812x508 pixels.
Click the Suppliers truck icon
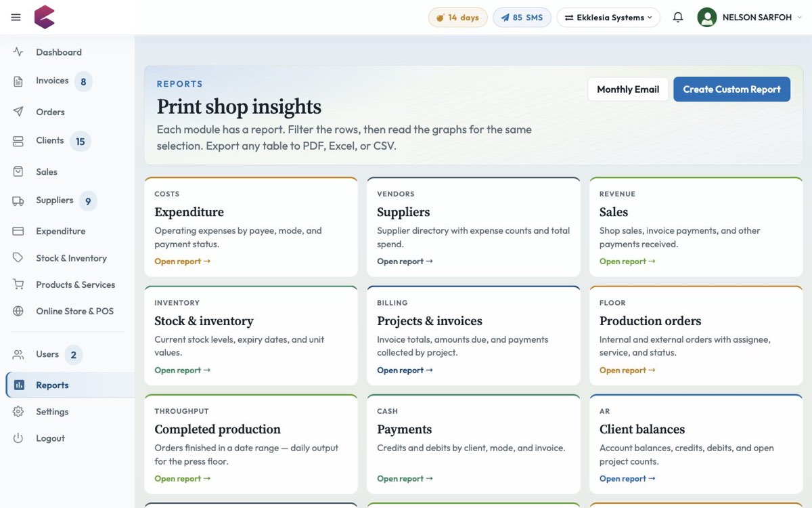click(18, 200)
